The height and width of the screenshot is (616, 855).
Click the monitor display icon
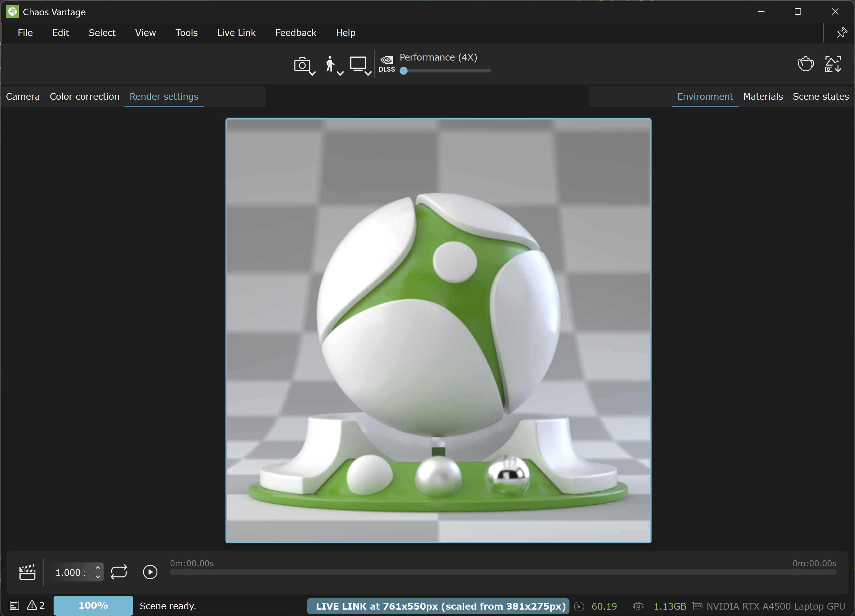(x=358, y=64)
